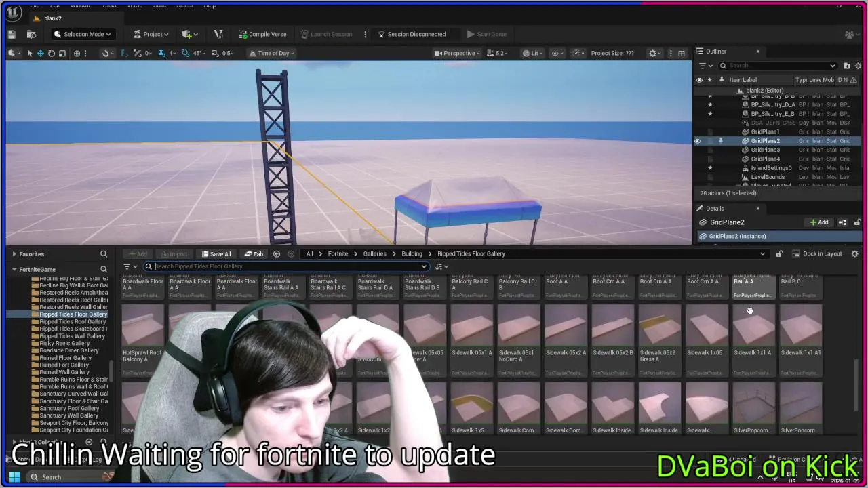
Task: Click Add component button in Details
Action: point(819,222)
